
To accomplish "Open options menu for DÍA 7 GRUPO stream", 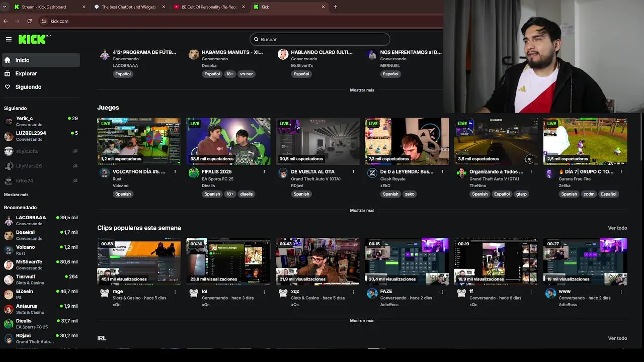I will (621, 172).
